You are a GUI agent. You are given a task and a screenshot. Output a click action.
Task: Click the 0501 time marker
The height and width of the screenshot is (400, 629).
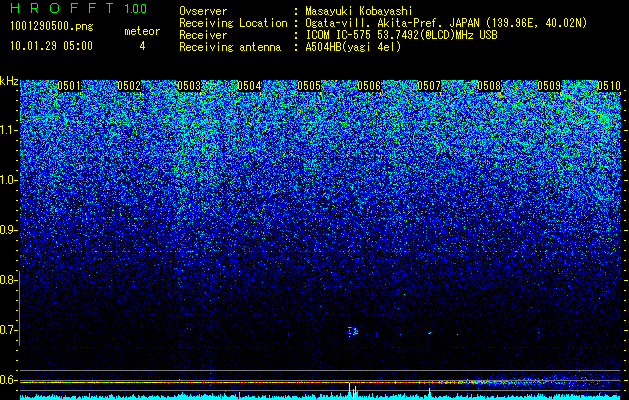coord(69,86)
